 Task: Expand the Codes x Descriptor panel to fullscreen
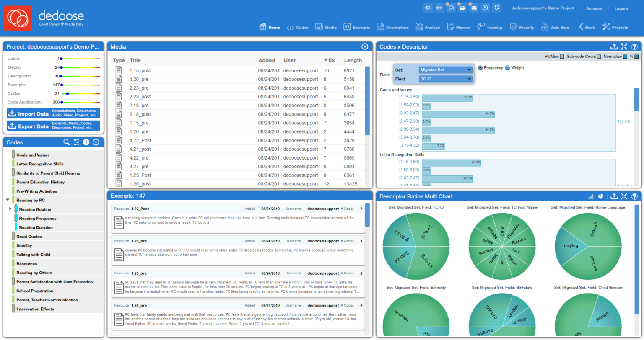(624, 46)
